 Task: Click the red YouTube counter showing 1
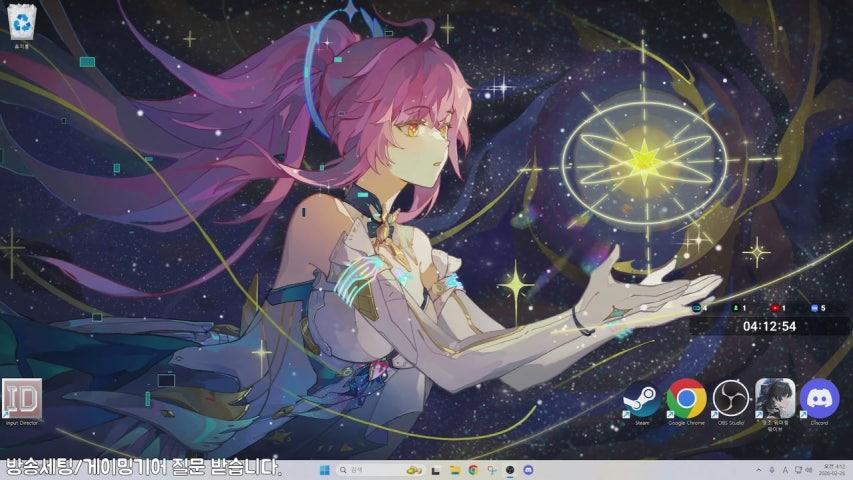coord(778,308)
